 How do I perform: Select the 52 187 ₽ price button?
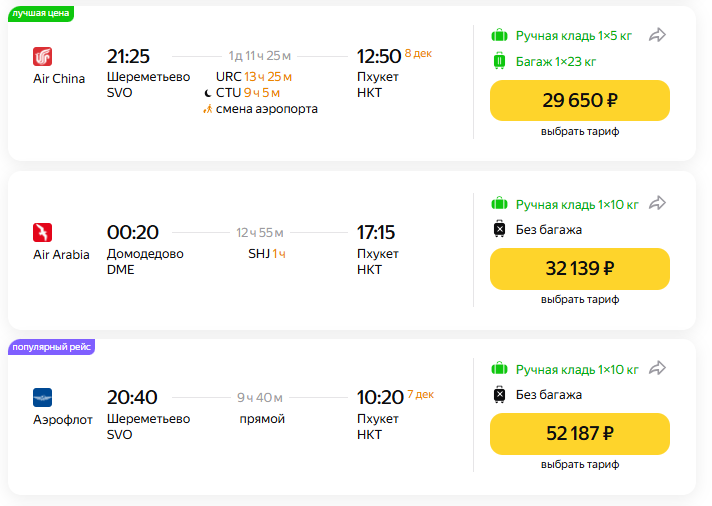click(x=580, y=434)
